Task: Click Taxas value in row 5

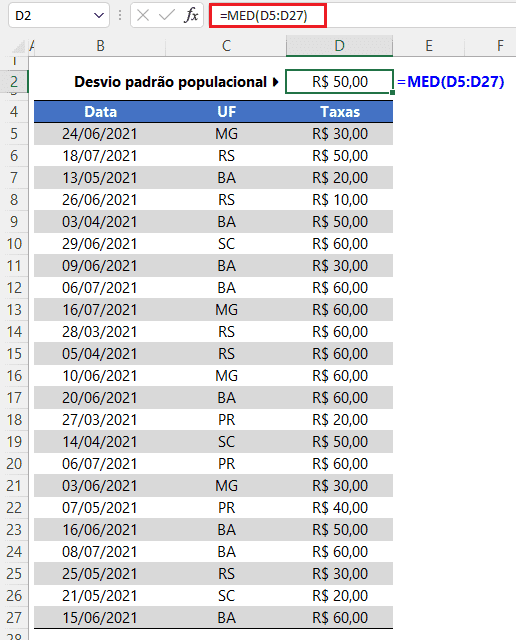Action: point(340,134)
